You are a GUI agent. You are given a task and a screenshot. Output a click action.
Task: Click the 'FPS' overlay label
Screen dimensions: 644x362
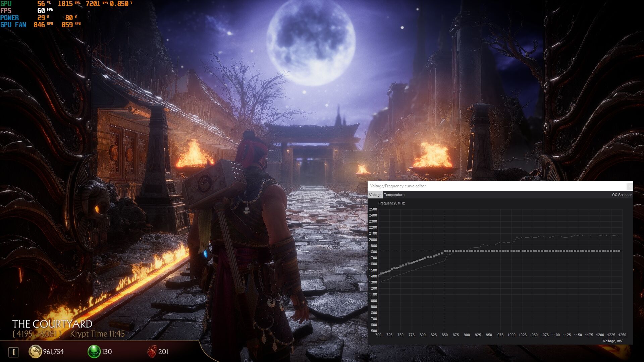[6, 11]
